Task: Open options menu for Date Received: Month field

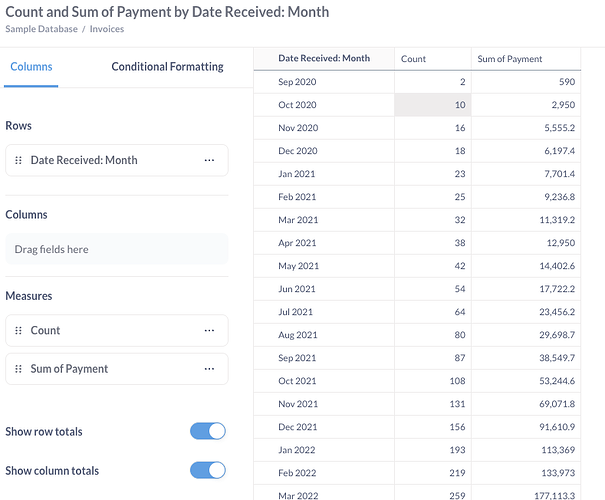Action: 209,160
